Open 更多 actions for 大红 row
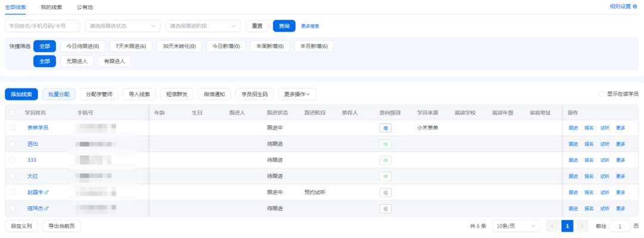The image size is (644, 238). [621, 177]
